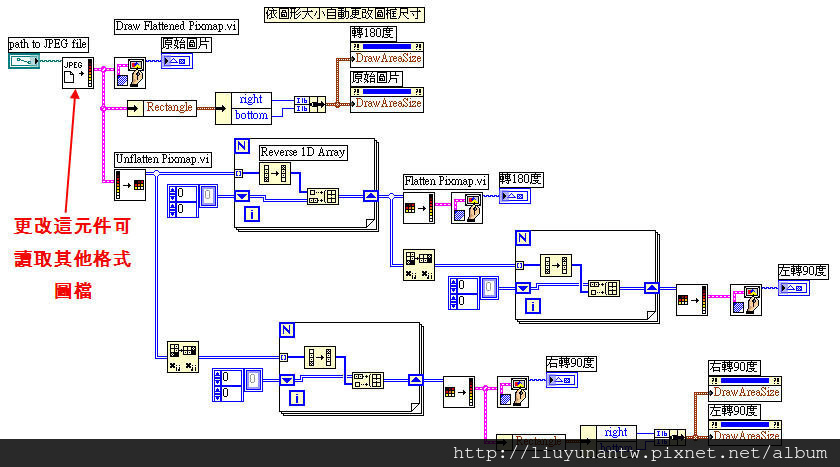
Task: Click header of lower 右轉90度 property node
Action: 745,380
